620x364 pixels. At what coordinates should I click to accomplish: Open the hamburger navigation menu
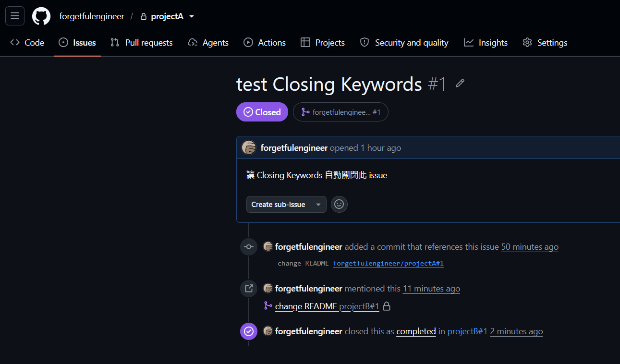[15, 16]
